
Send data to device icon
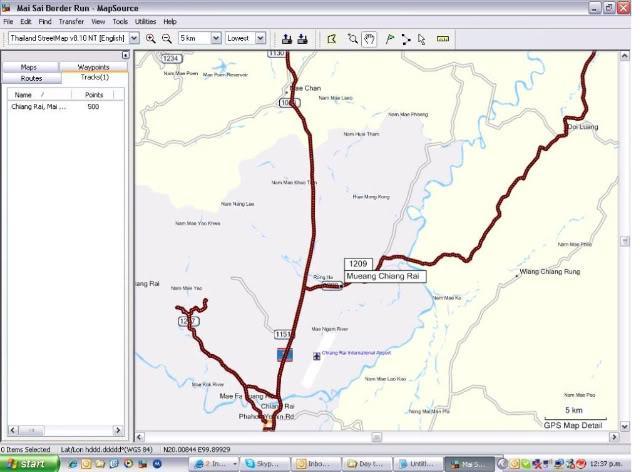click(287, 39)
